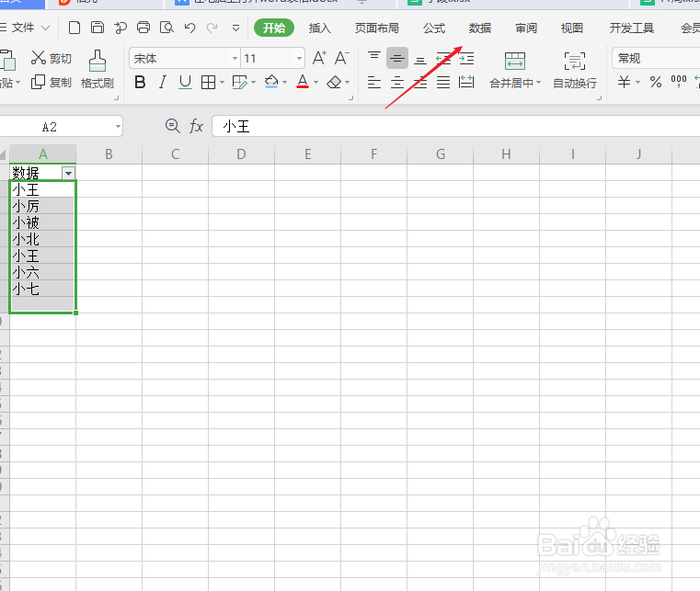This screenshot has height=591, width=700.
Task: Apply red font color A icon
Action: click(303, 82)
